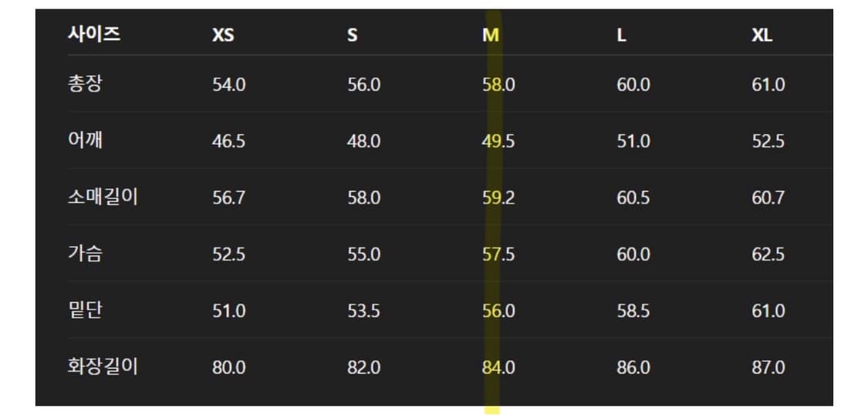Viewport: 868px width, 415px height.
Task: Select the 59.2 sleeve length value
Action: 498,198
